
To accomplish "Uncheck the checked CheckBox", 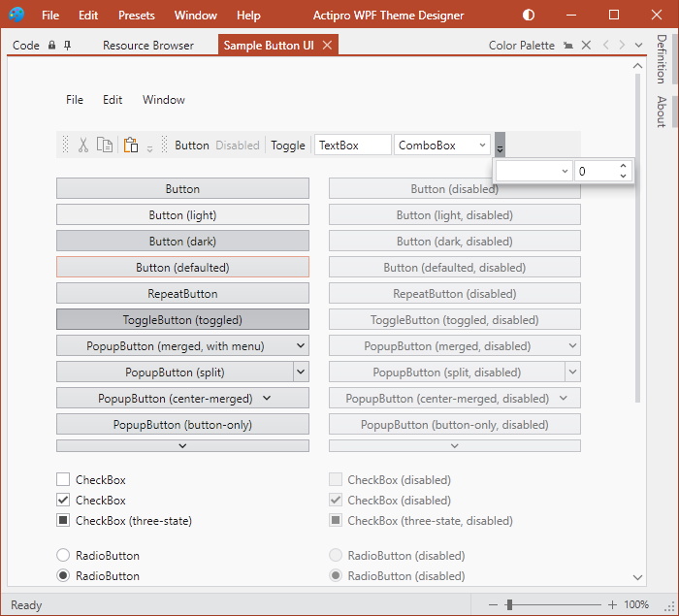I will pyautogui.click(x=63, y=500).
